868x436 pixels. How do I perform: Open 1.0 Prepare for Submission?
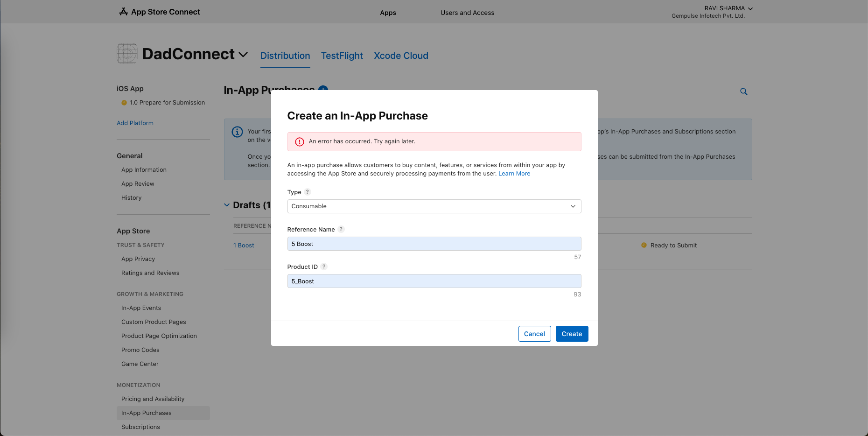point(167,103)
